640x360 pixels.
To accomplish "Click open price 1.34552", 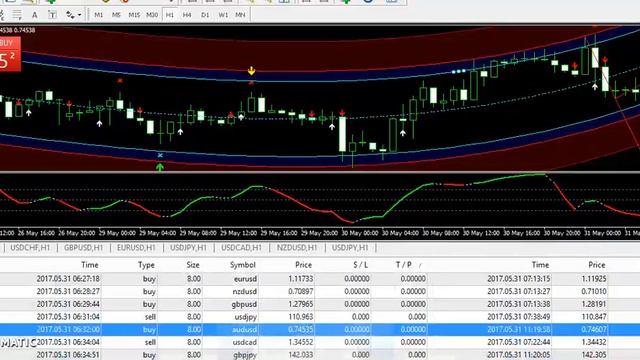I will tap(301, 342).
